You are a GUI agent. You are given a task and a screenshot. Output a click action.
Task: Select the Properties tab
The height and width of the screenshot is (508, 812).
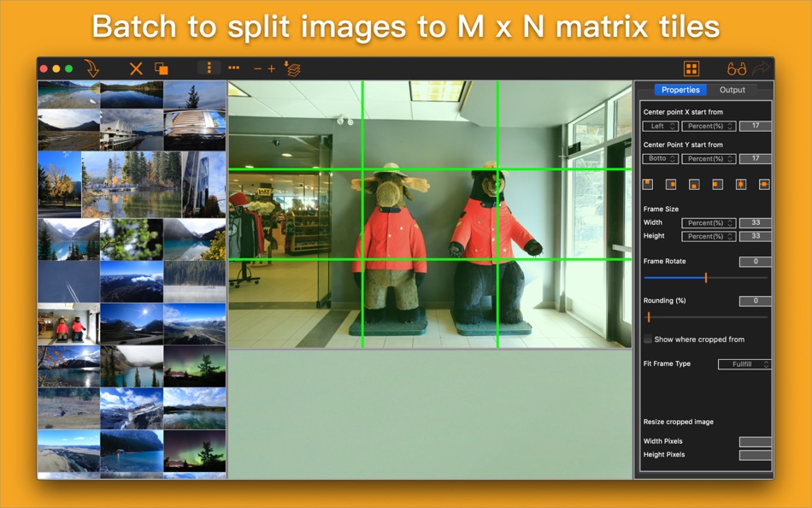680,90
